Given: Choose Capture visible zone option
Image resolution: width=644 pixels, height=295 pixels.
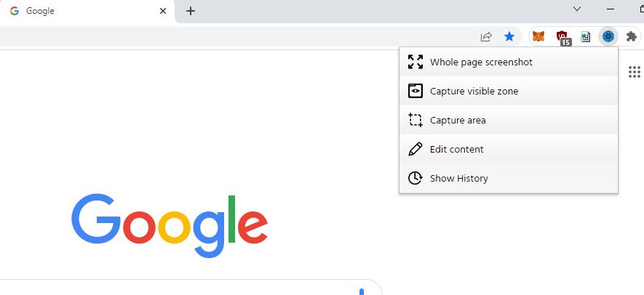Looking at the screenshot, I should [509, 91].
